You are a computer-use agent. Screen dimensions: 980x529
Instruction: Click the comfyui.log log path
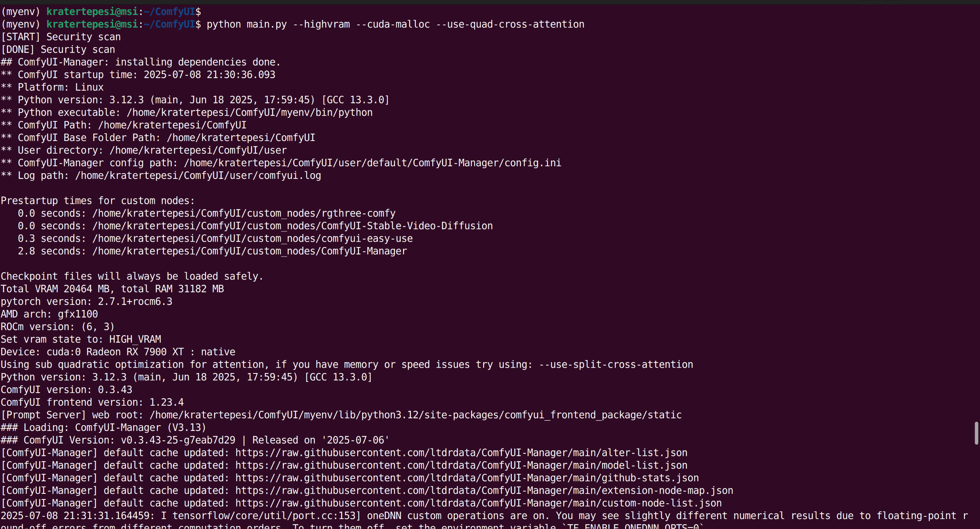point(198,176)
